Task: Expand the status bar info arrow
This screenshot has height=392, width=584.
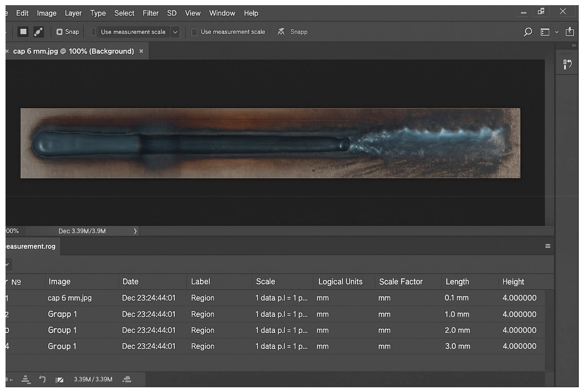Action: point(135,231)
